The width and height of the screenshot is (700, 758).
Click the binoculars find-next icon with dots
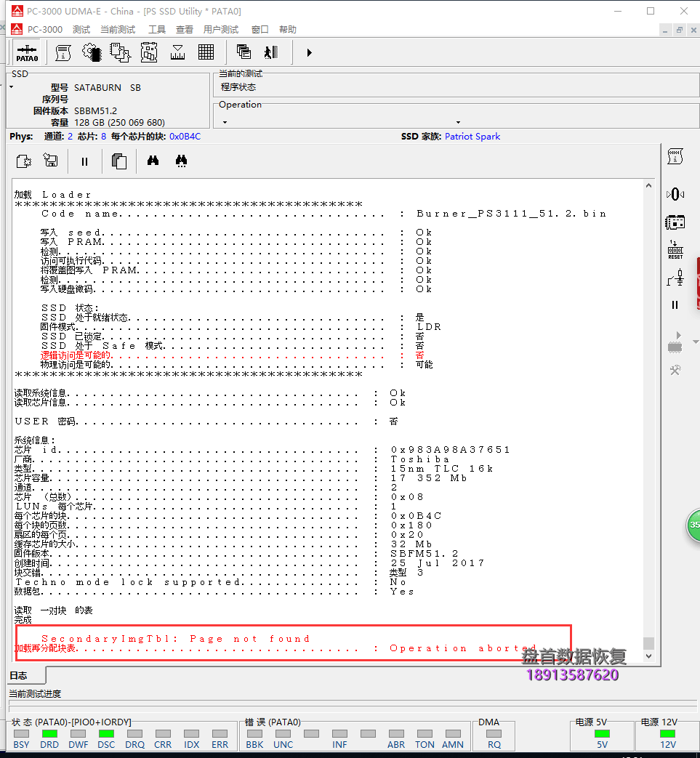point(181,161)
